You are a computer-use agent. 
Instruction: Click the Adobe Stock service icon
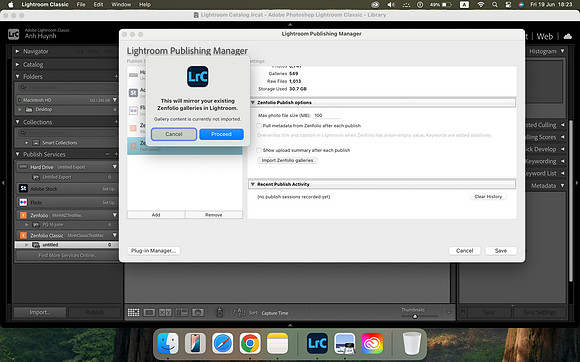[x=23, y=189]
